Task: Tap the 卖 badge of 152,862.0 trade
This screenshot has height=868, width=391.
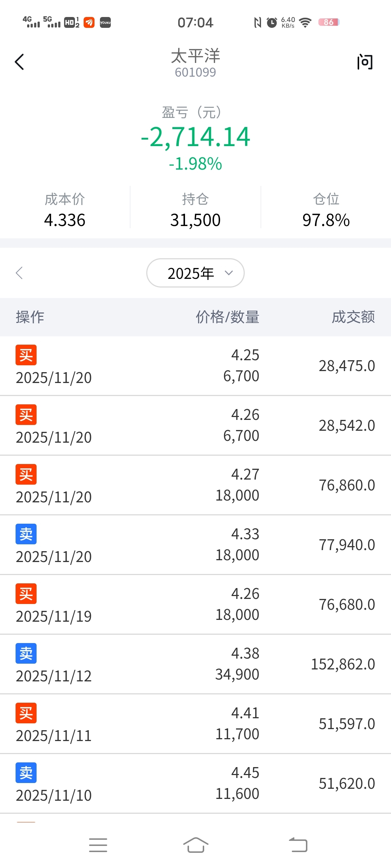Action: tap(26, 654)
